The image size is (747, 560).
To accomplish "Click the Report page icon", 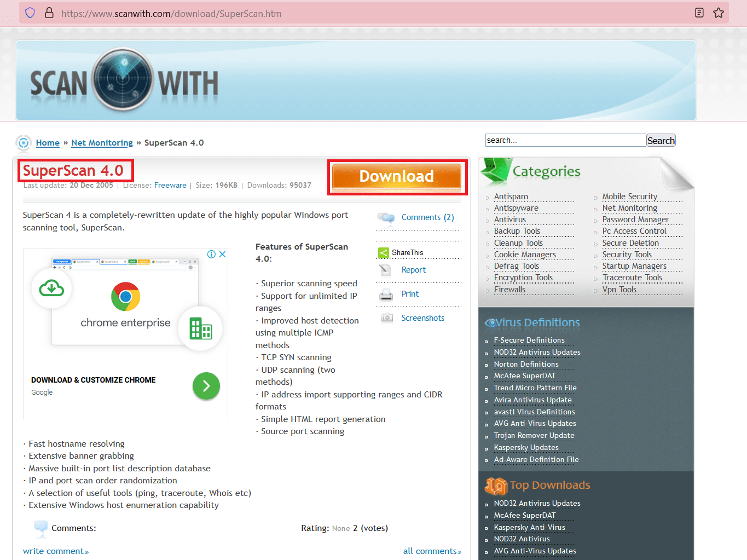I will [385, 270].
